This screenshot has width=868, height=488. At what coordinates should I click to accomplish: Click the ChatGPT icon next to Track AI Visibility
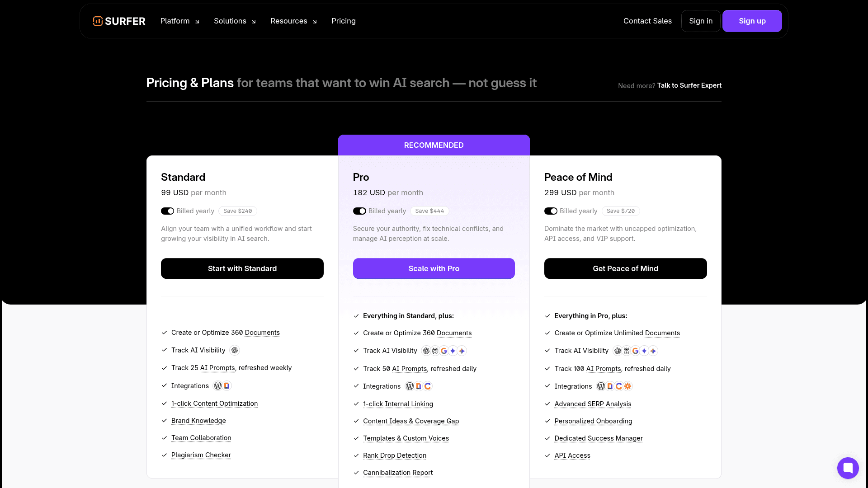tap(234, 350)
